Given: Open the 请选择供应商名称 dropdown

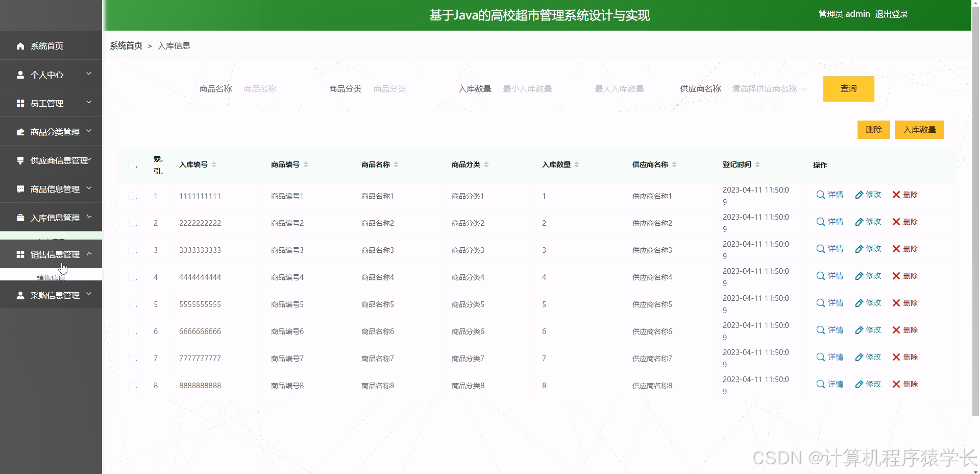Looking at the screenshot, I should pos(768,88).
